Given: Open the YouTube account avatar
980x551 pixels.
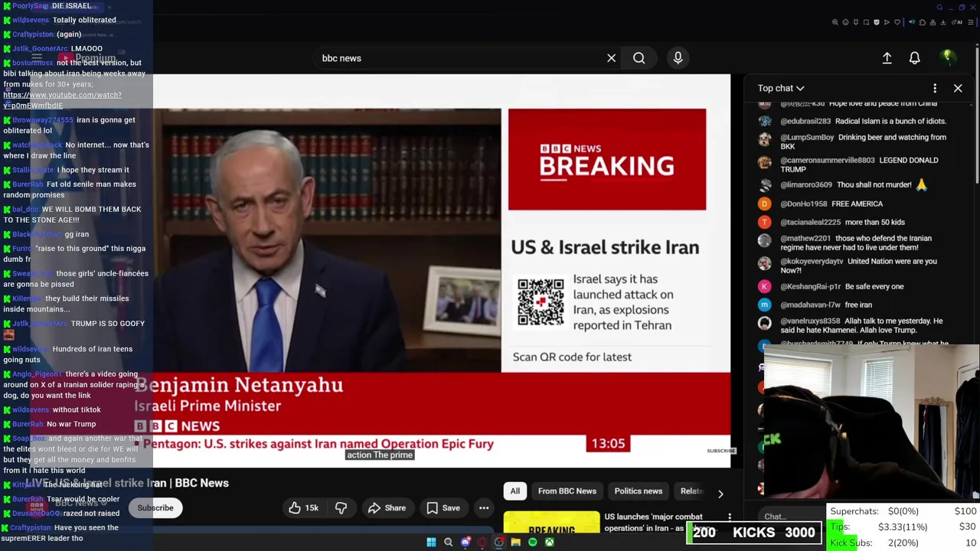Looking at the screenshot, I should pyautogui.click(x=947, y=58).
